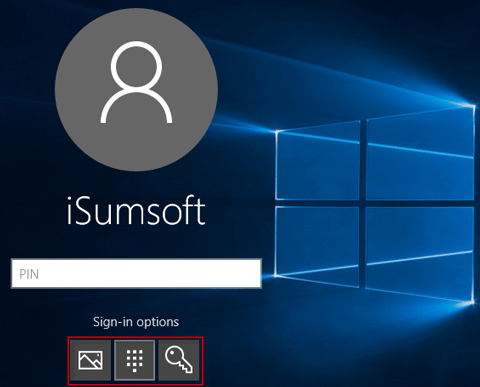The width and height of the screenshot is (480, 387).
Task: Choose the PIN keypad sign-in option
Action: [x=135, y=360]
